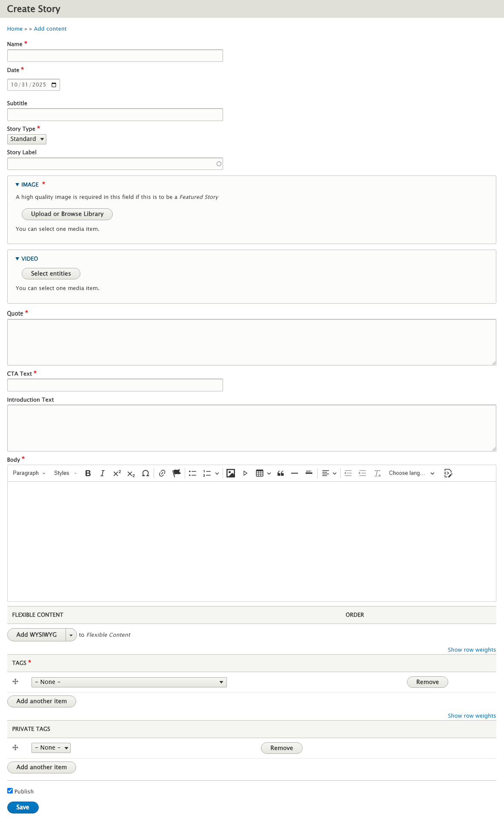Open the Story Type dropdown

point(26,139)
